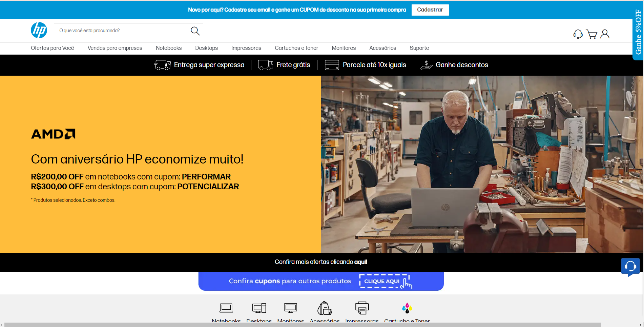Viewport: 644px width, 327px height.
Task: Click the credit card installment icon
Action: pyautogui.click(x=332, y=65)
